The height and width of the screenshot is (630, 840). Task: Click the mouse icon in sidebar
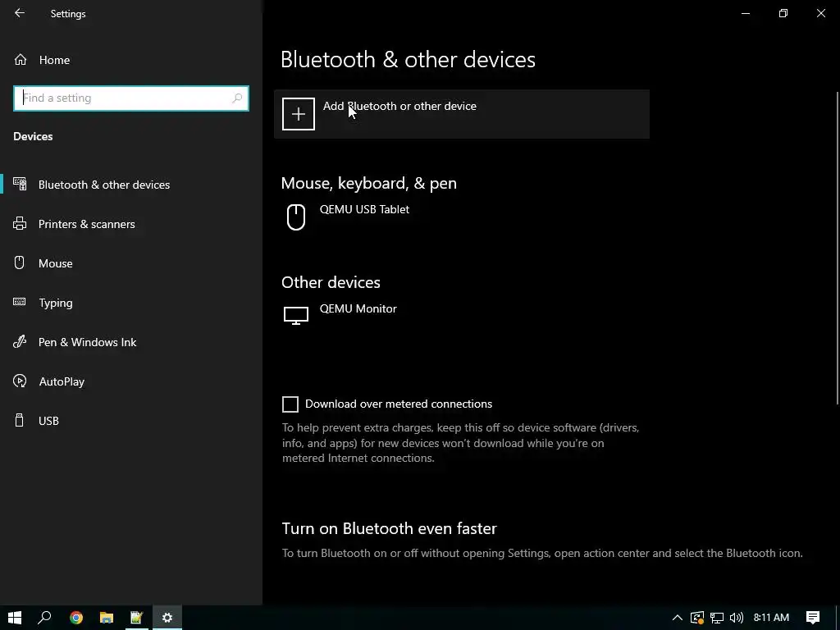(x=20, y=262)
